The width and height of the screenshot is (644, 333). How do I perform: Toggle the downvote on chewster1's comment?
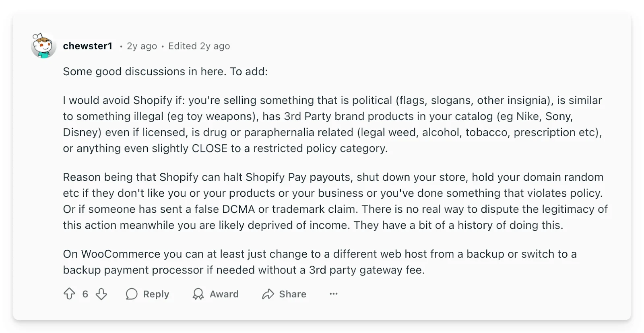pyautogui.click(x=101, y=294)
